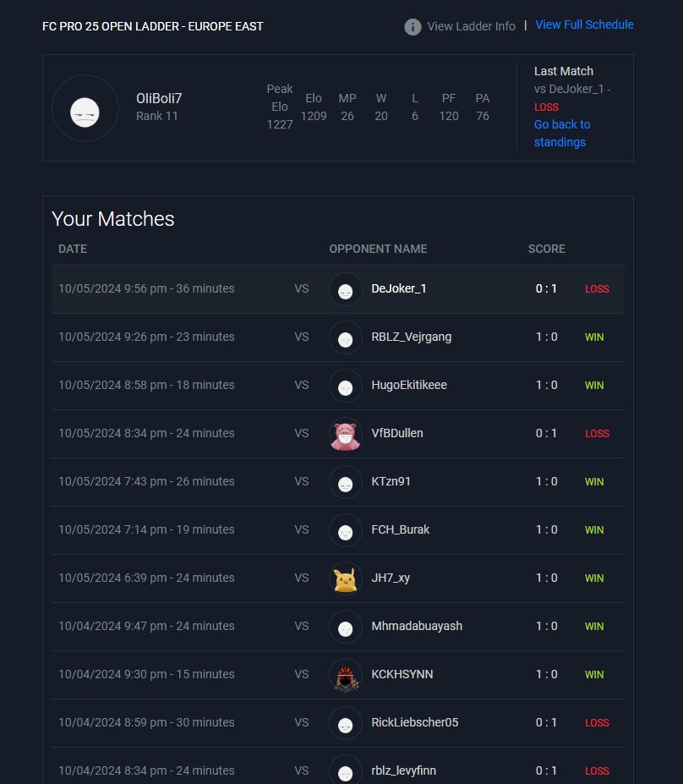Select opponent name VfBDullen

[397, 433]
